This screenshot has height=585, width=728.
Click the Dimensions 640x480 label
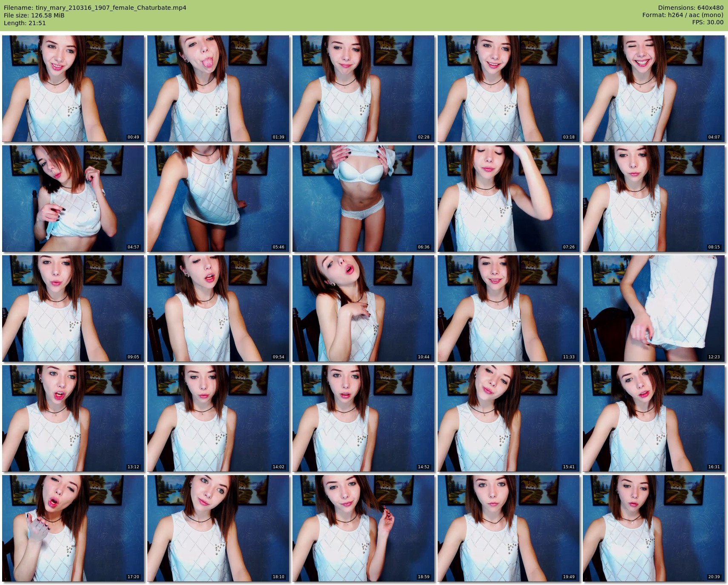tap(691, 8)
